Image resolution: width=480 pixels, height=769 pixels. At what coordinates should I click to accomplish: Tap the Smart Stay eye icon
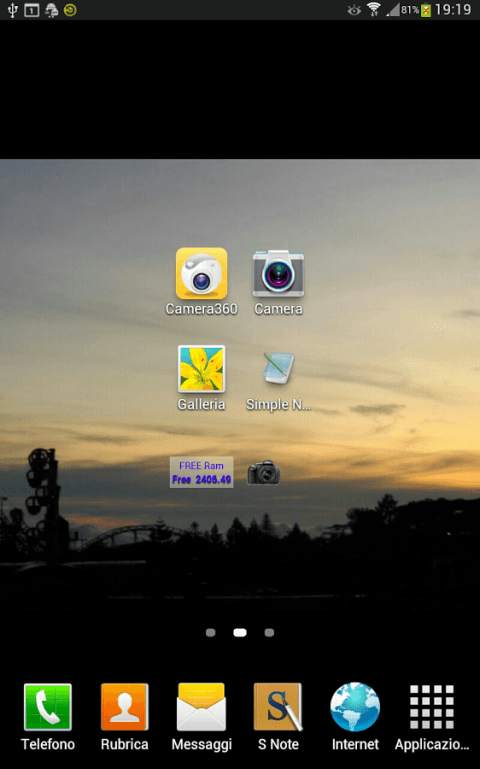tap(354, 10)
